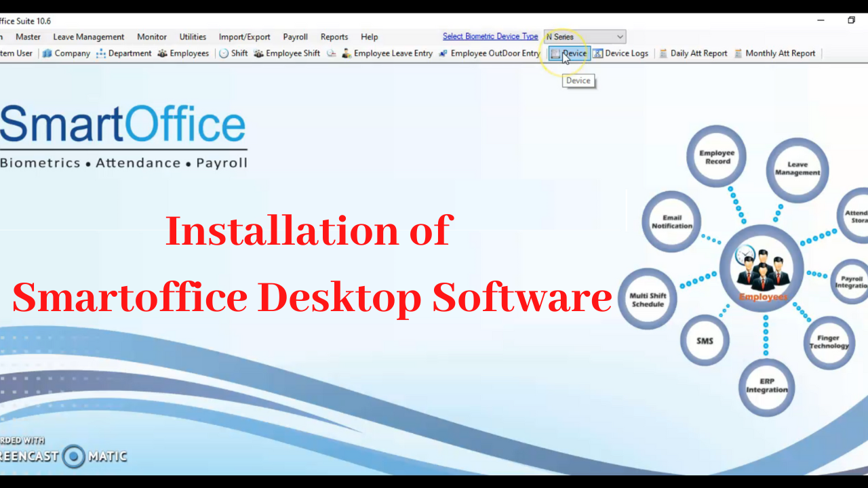Open the Master menu
Image resolution: width=868 pixels, height=488 pixels.
point(28,37)
